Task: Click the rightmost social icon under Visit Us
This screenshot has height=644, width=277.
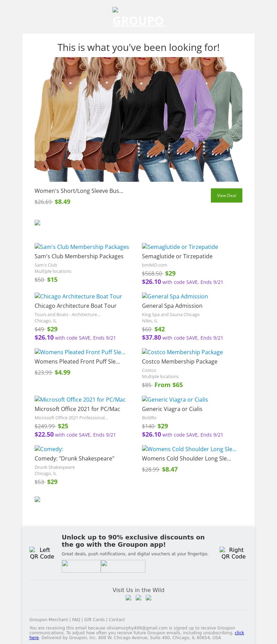Action: coord(149,598)
